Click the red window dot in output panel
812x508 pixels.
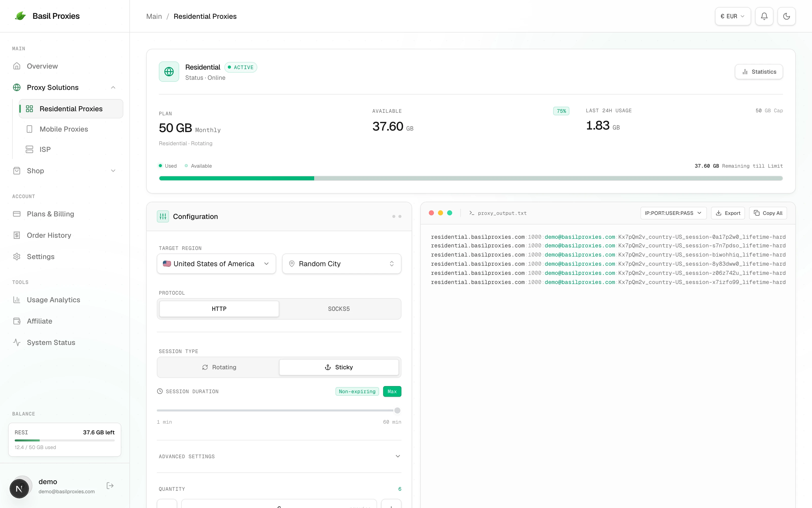click(431, 213)
